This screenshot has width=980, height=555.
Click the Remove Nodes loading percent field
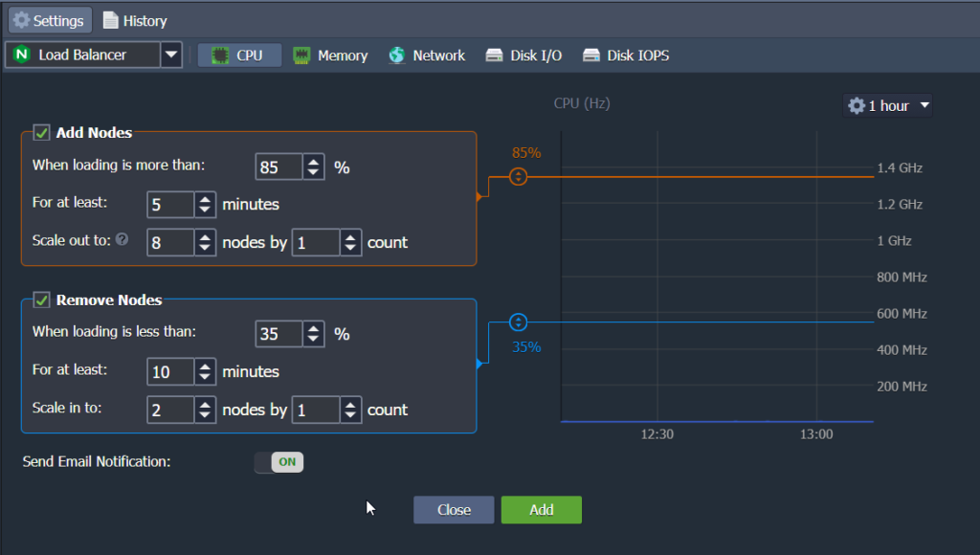pos(278,334)
